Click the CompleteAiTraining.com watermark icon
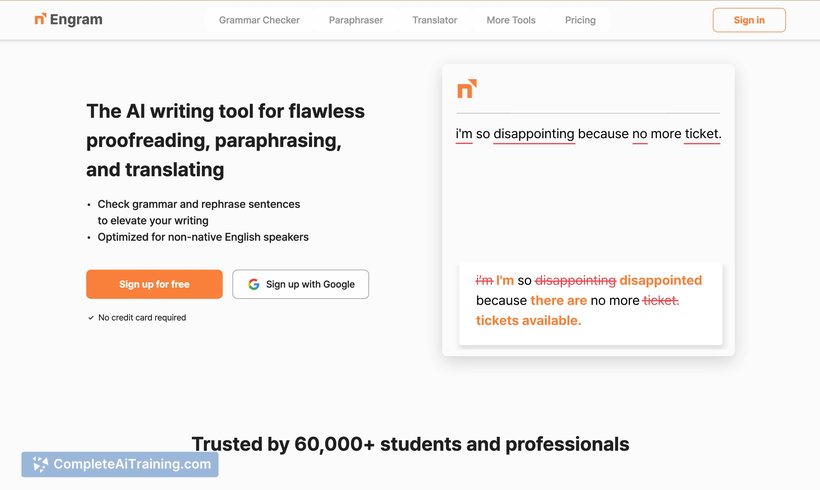 (x=40, y=464)
